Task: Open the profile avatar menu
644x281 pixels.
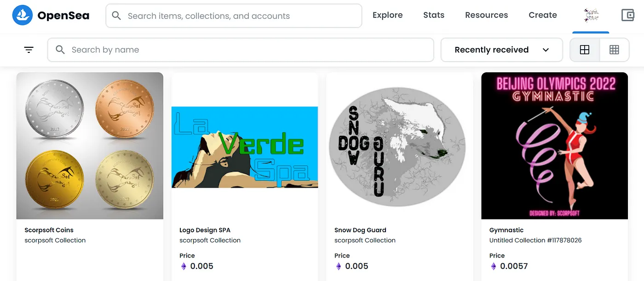Action: tap(591, 15)
